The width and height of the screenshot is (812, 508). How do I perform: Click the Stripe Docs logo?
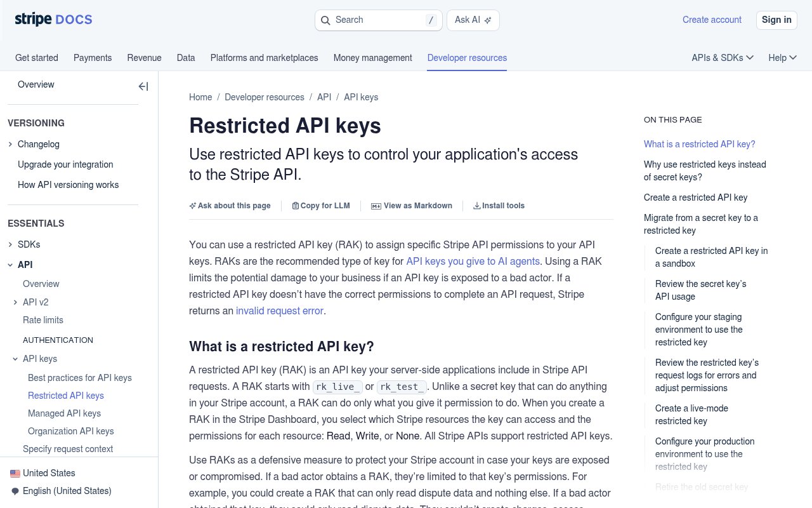tap(53, 20)
